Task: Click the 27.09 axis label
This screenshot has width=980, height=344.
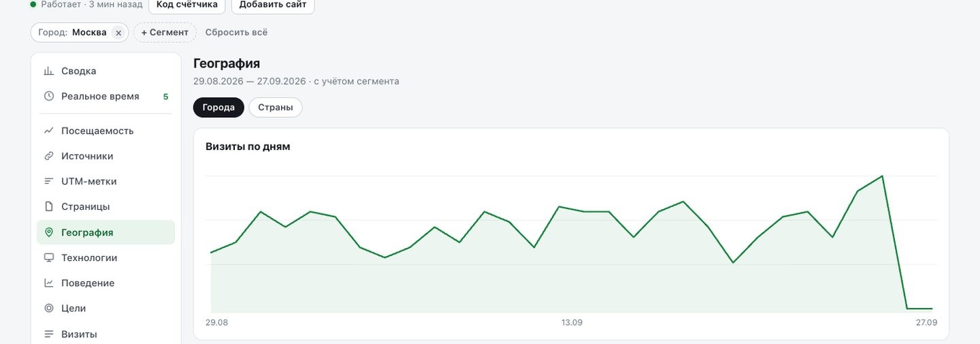Action: pos(926,322)
